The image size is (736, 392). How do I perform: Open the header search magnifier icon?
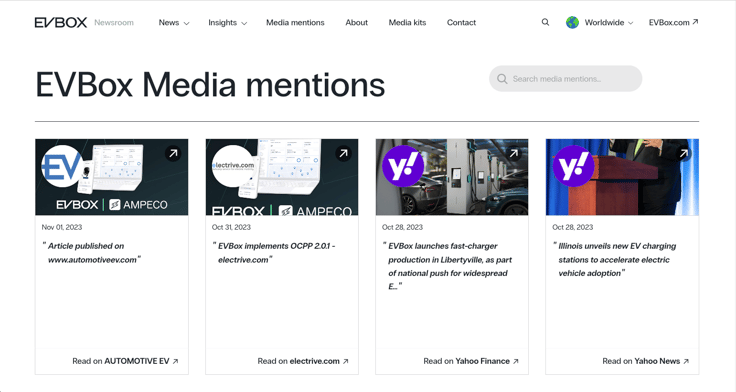coord(545,22)
